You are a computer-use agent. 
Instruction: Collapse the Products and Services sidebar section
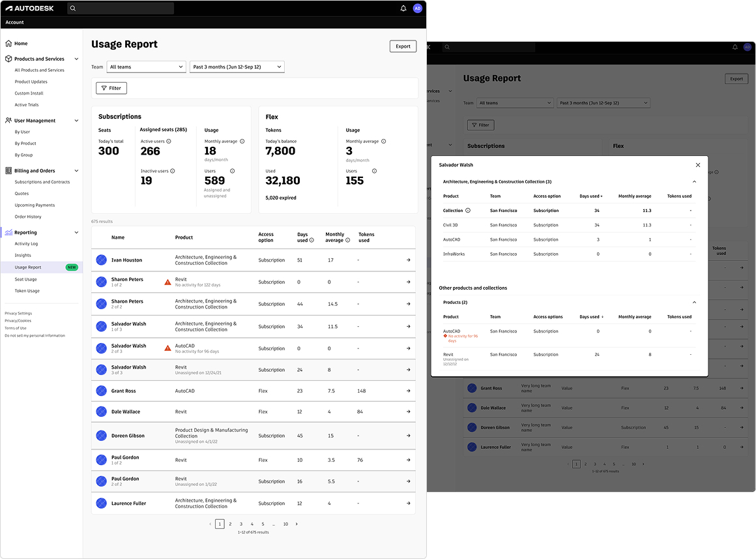pos(76,59)
